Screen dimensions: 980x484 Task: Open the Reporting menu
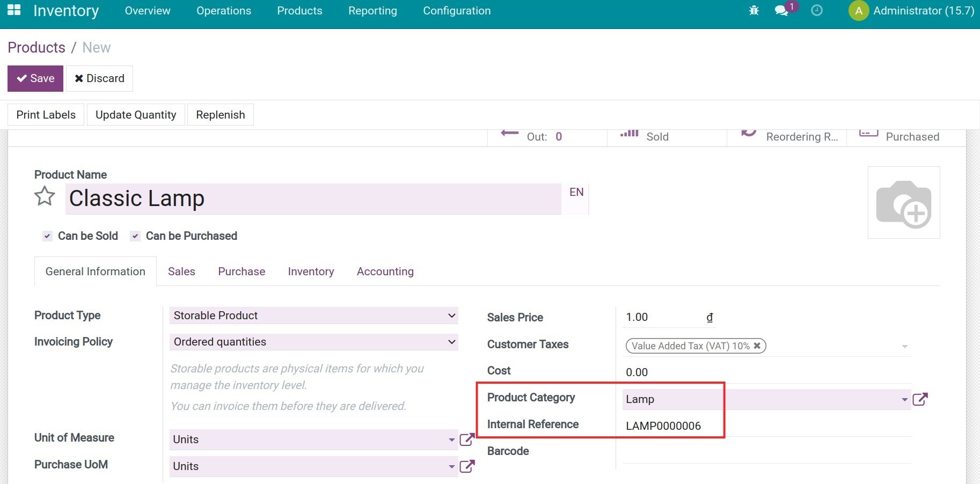(372, 10)
